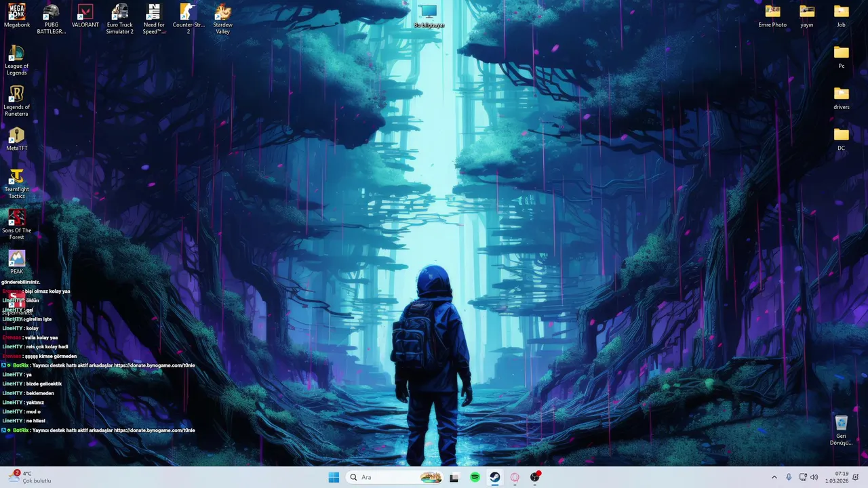
Task: Click the pink circular taskbar app icon
Action: point(515,477)
